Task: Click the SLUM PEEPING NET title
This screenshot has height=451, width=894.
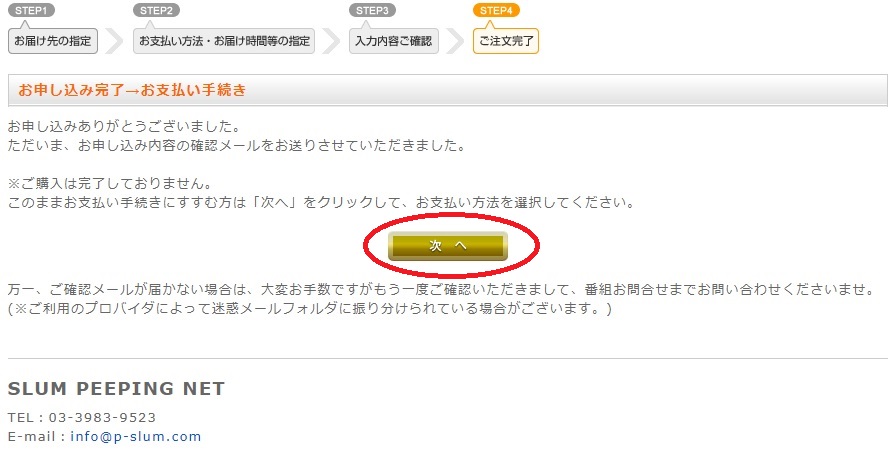Action: 116,388
